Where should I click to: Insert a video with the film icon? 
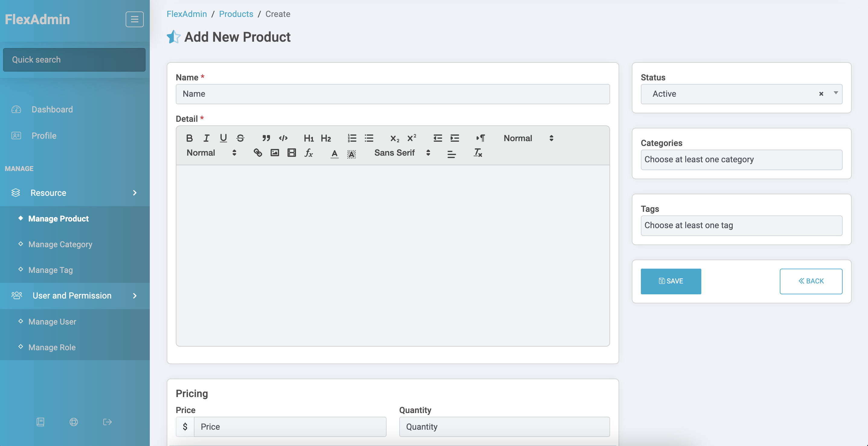click(291, 153)
